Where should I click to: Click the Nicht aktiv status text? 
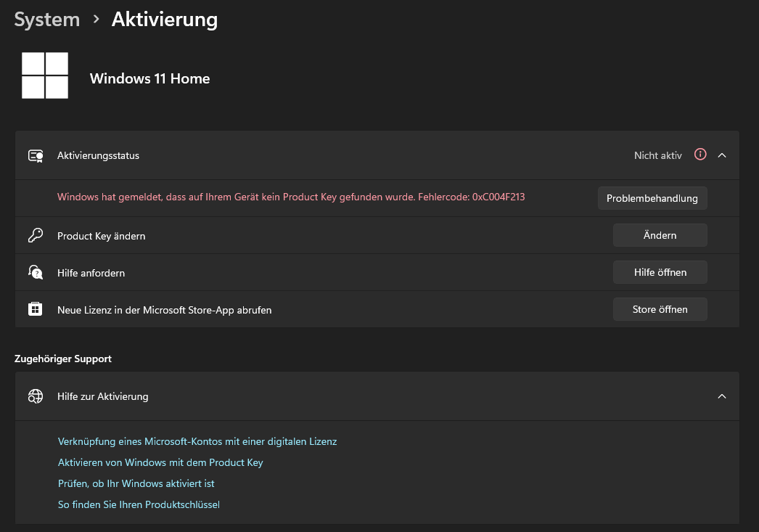[x=658, y=156]
